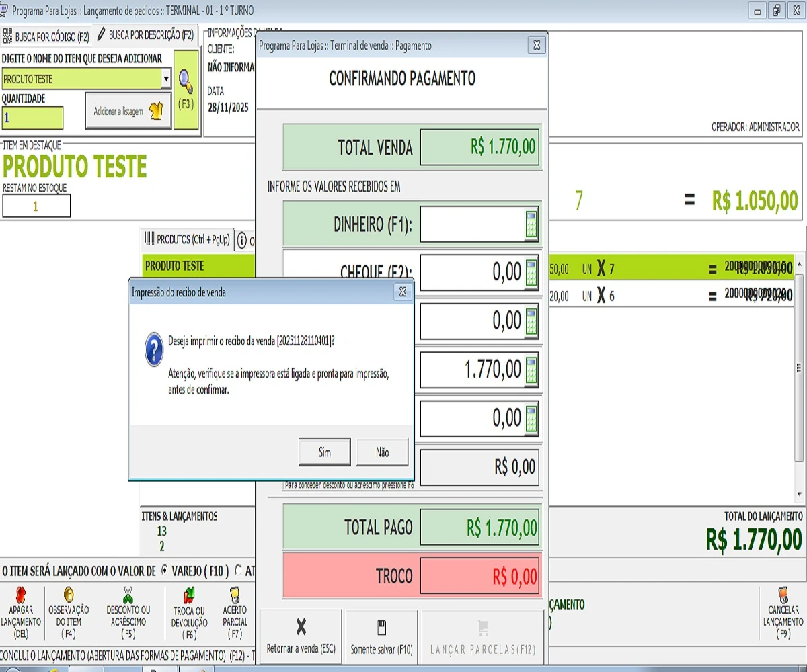Open the calculator beside the Cheque field
Viewport: 807px width, 672px height.
(531, 274)
